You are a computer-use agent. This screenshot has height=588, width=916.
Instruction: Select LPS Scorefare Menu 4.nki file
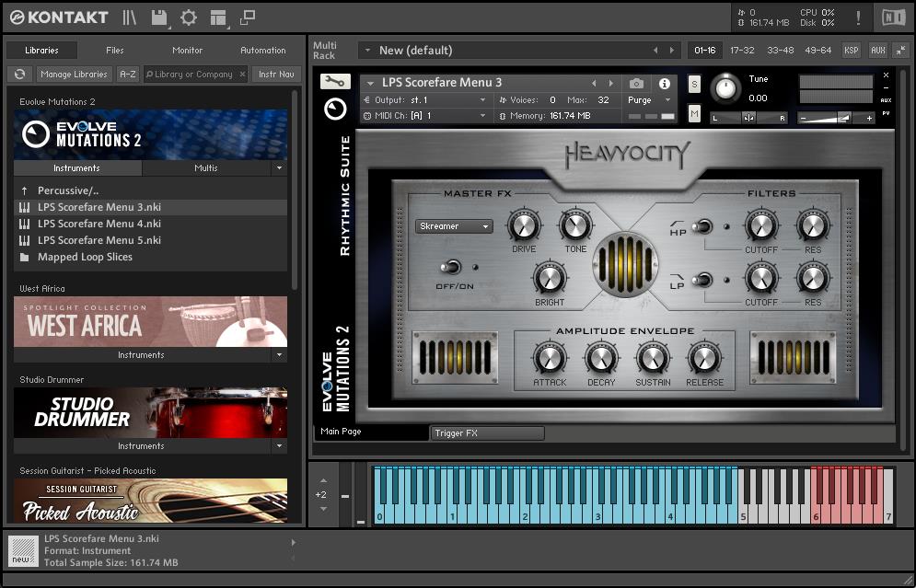[x=99, y=224]
